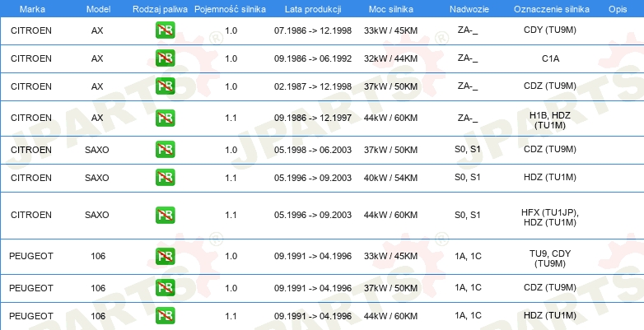Click HDZ (TU1M) in the Peugeot 106 row
This screenshot has height=330, width=644.
point(550,316)
